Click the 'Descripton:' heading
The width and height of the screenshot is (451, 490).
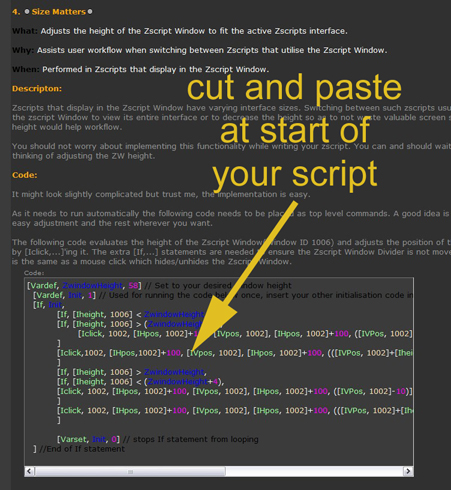pos(37,89)
